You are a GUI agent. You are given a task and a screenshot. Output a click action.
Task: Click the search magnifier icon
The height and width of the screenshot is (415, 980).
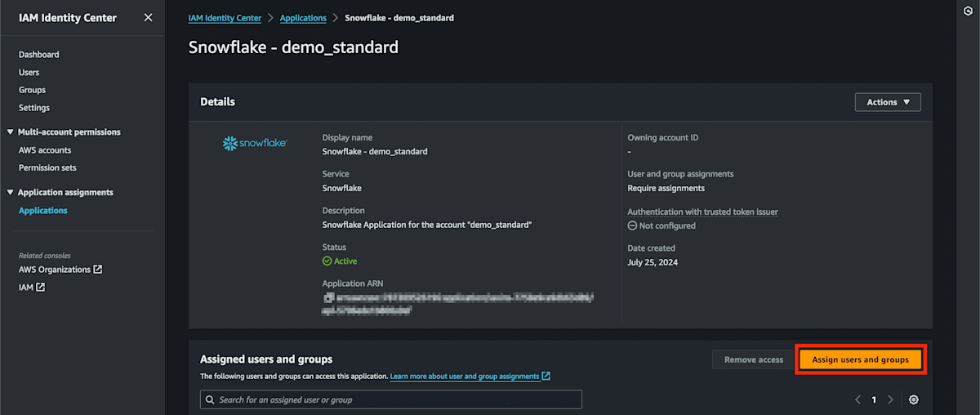click(x=211, y=400)
